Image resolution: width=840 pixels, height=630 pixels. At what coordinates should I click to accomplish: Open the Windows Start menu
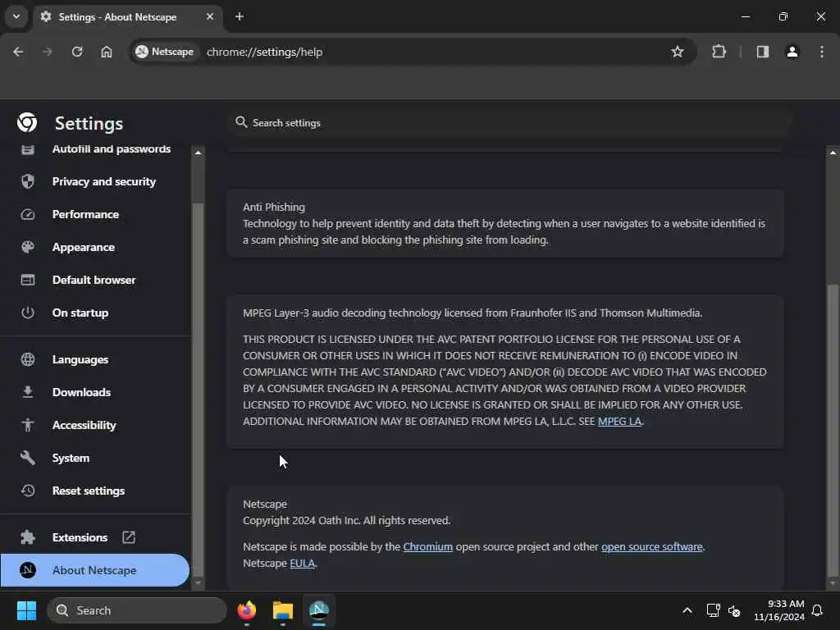[26, 610]
